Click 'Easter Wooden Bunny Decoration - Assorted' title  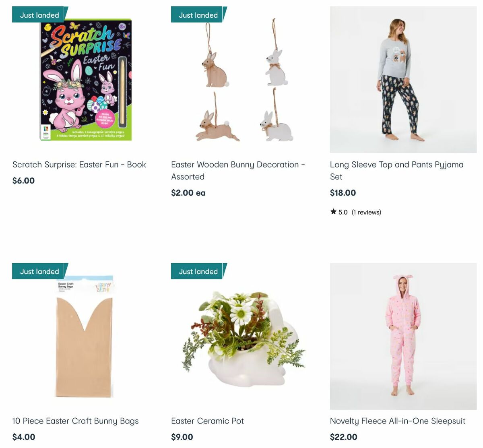238,170
